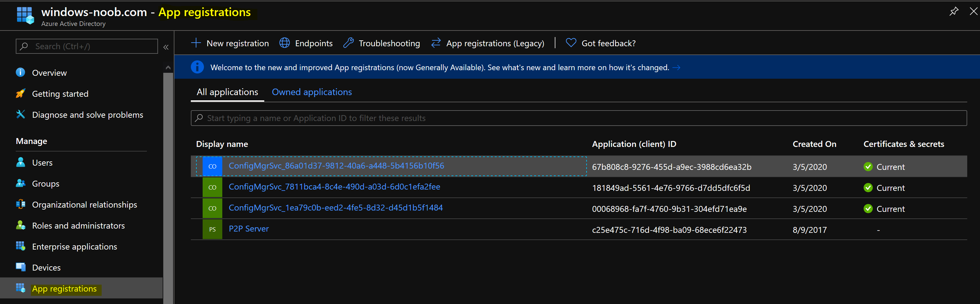Click the Certificates & secrets column header
980x304 pixels.
tap(904, 144)
